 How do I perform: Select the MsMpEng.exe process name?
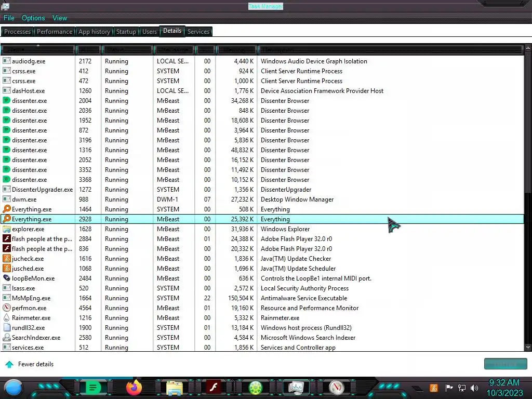[x=31, y=298]
